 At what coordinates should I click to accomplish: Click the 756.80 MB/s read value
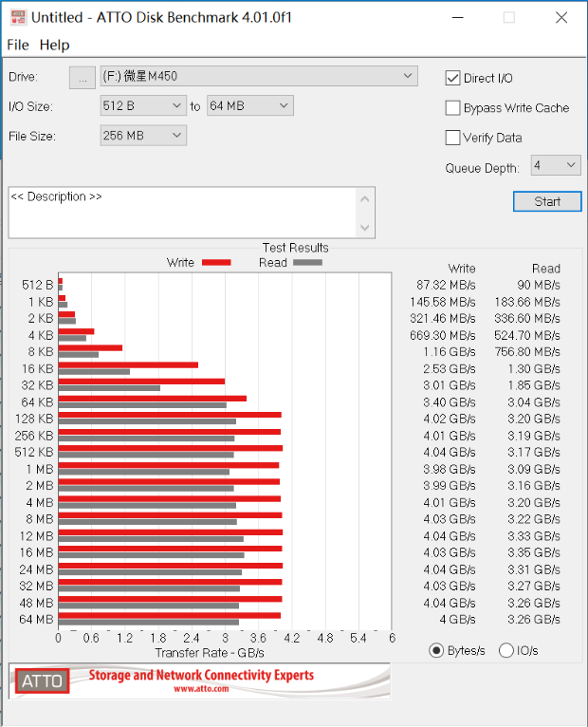(527, 352)
